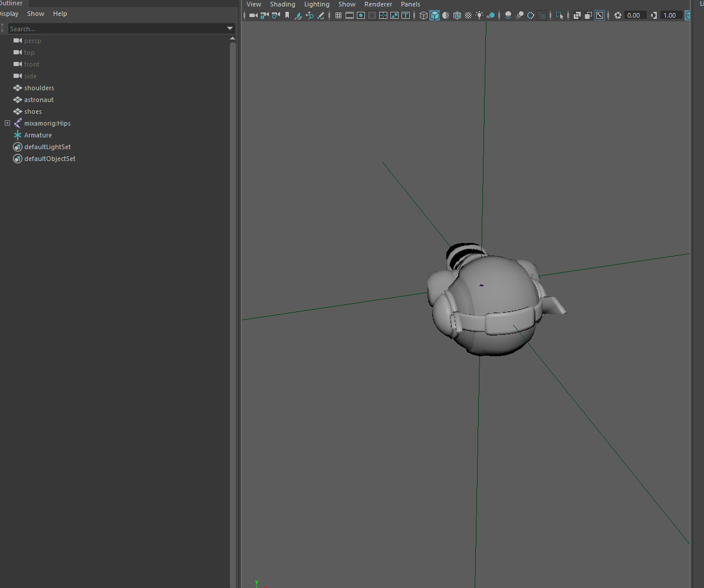Click the Select Camera icon

[253, 15]
